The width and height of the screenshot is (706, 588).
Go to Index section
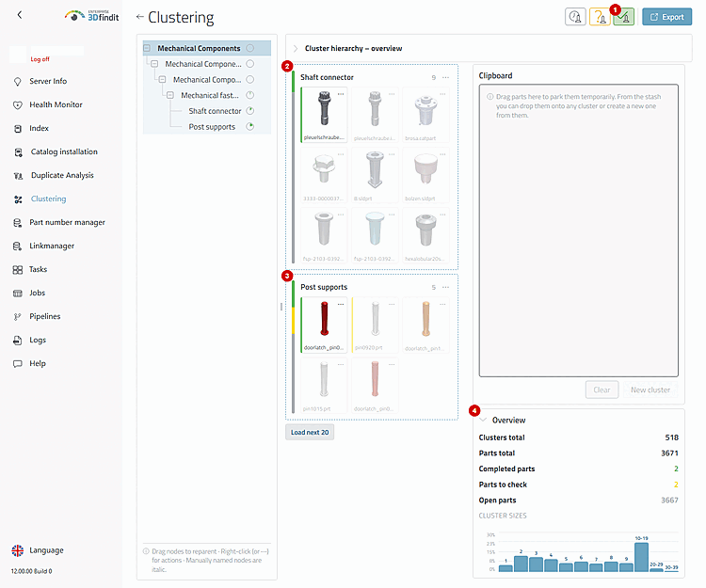[x=40, y=128]
